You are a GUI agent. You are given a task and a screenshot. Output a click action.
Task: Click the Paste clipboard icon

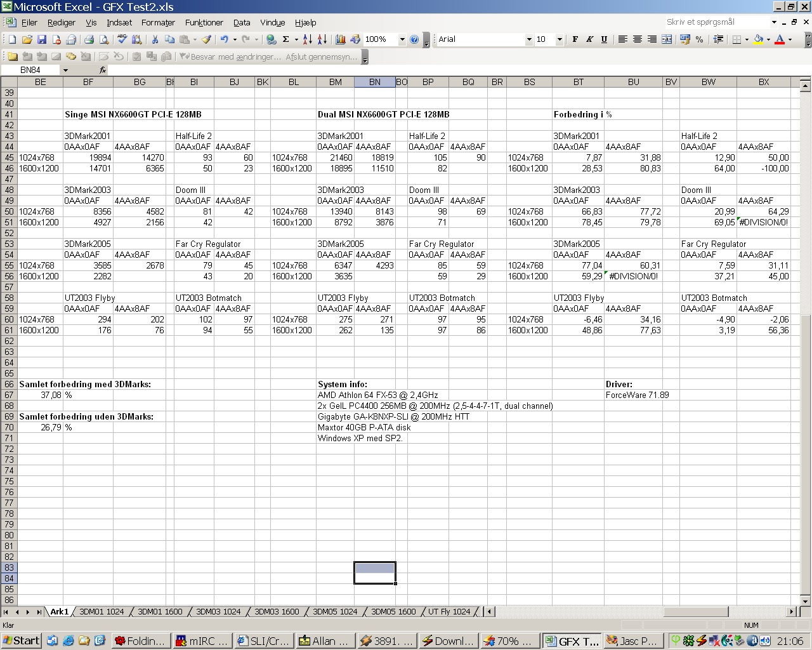[184, 39]
